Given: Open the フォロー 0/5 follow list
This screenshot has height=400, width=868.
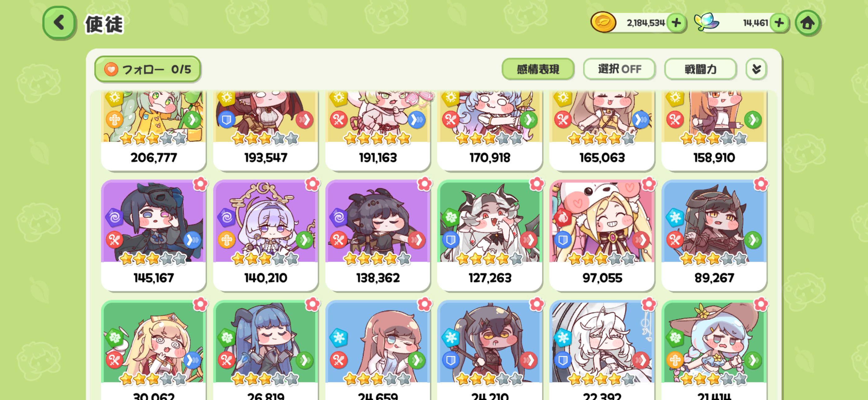Looking at the screenshot, I should coord(147,69).
